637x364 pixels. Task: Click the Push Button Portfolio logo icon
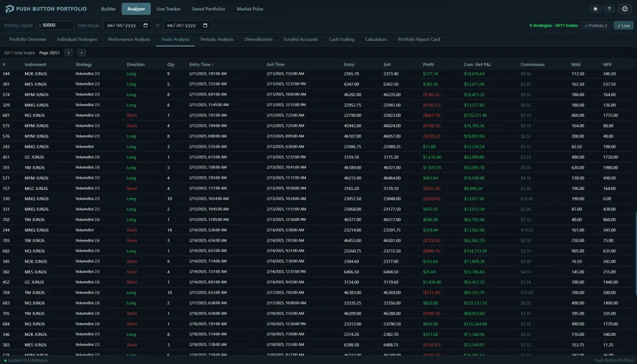tap(10, 9)
